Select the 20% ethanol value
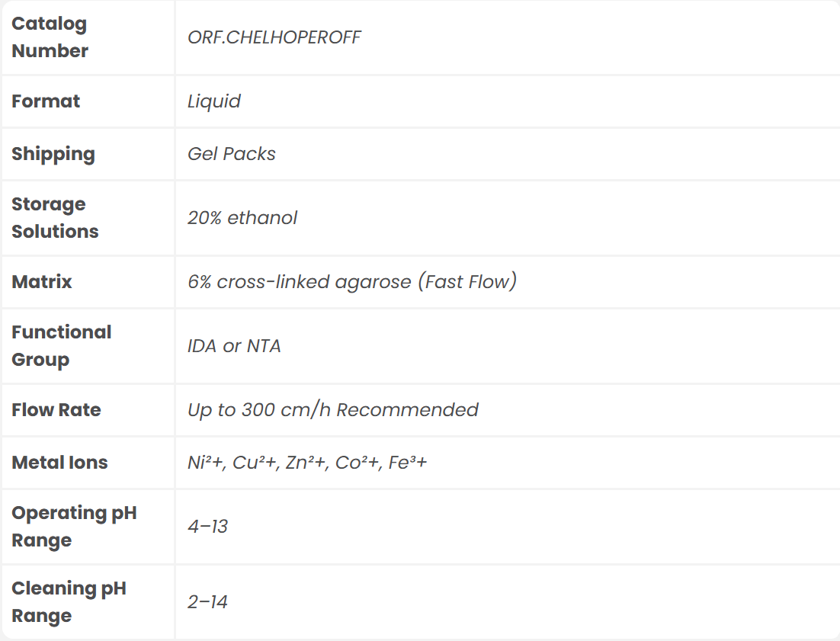 pyautogui.click(x=242, y=218)
